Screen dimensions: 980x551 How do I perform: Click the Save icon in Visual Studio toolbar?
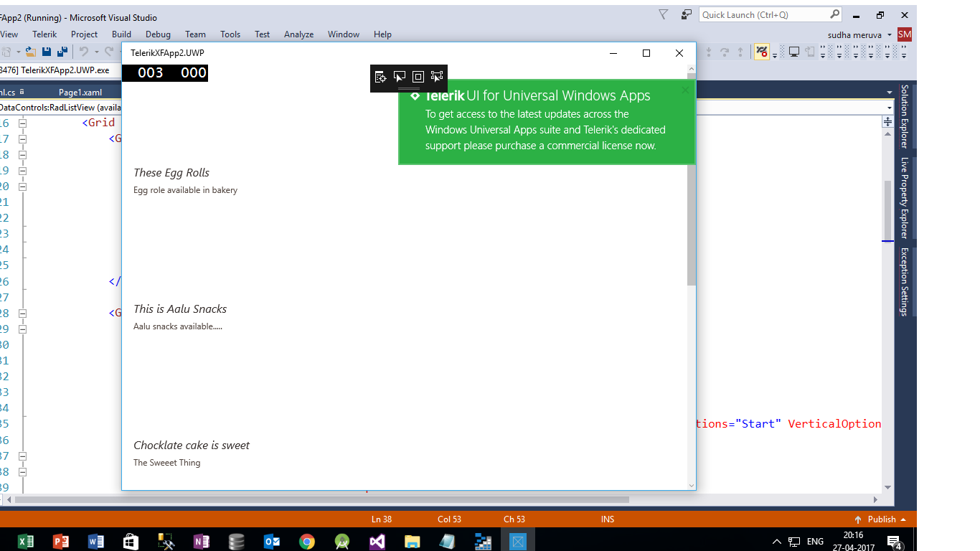(x=47, y=52)
